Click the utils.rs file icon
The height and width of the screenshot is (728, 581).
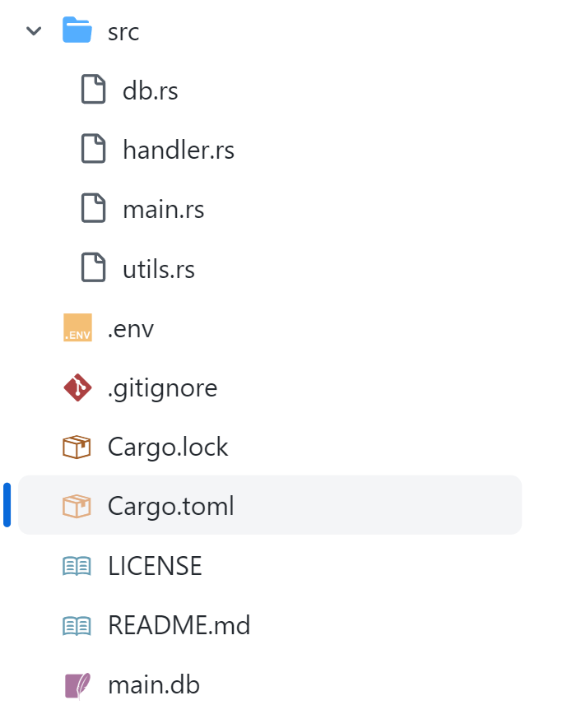[x=93, y=268]
